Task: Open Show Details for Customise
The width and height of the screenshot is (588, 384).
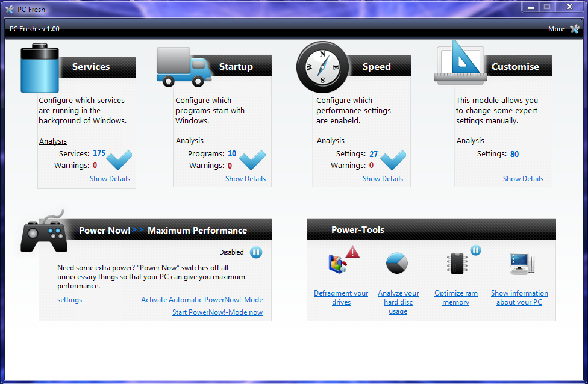Action: tap(523, 179)
